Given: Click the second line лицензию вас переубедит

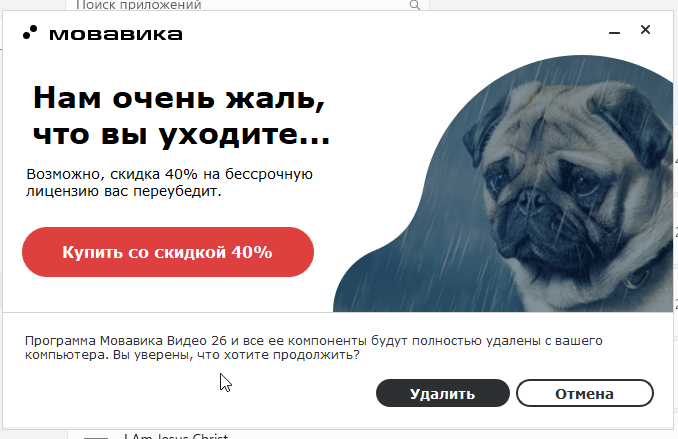Looking at the screenshot, I should [124, 191].
